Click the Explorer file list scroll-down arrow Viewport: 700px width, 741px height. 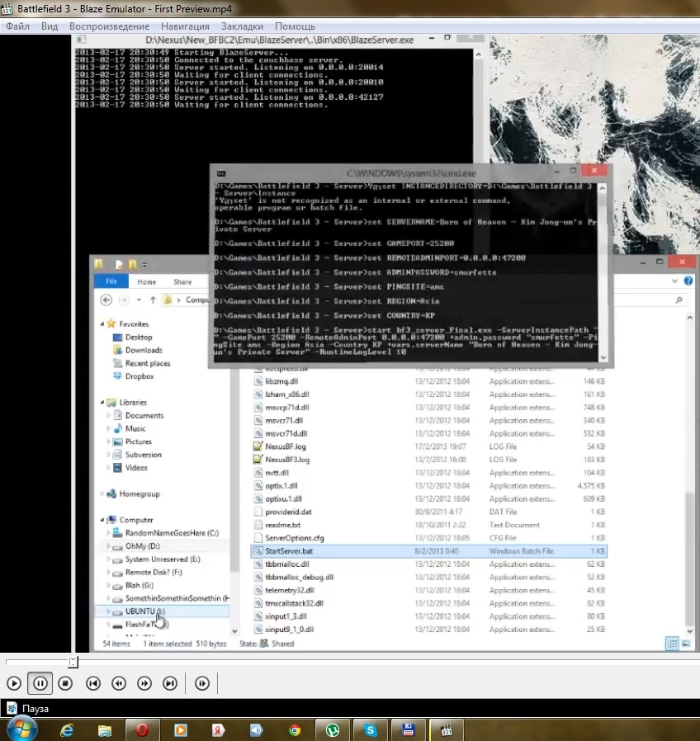(689, 631)
